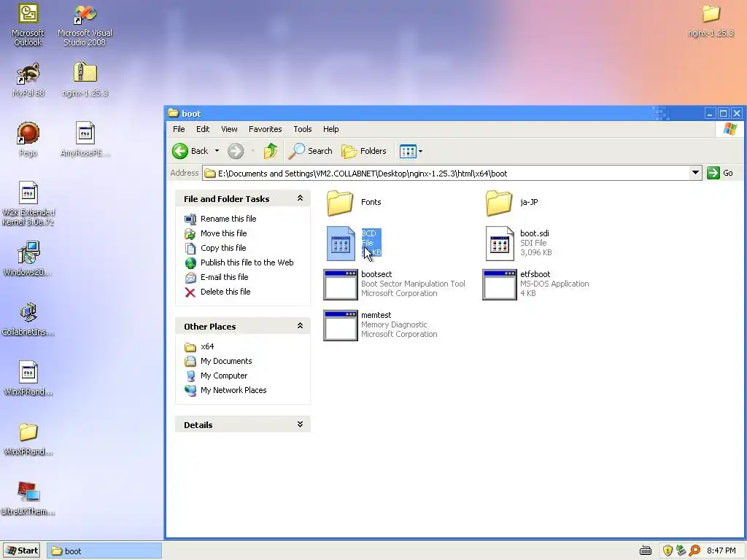
Task: Select the etfsboot application icon
Action: click(499, 285)
